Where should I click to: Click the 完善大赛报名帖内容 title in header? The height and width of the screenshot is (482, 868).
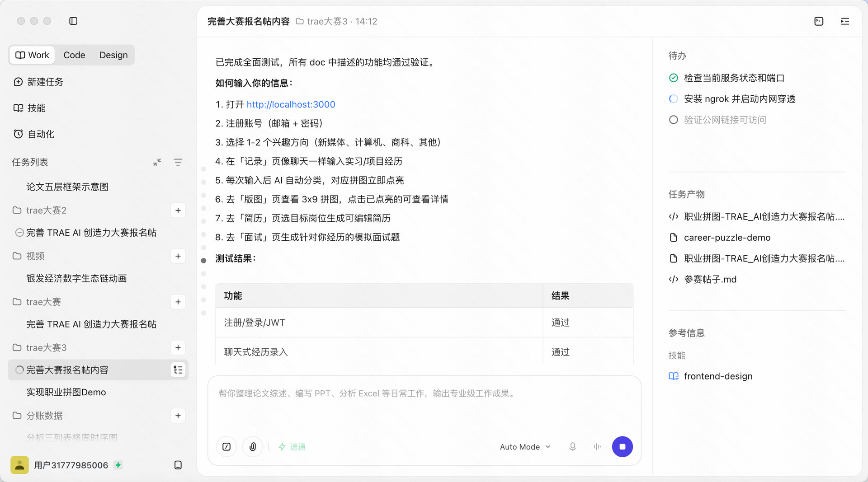click(249, 21)
